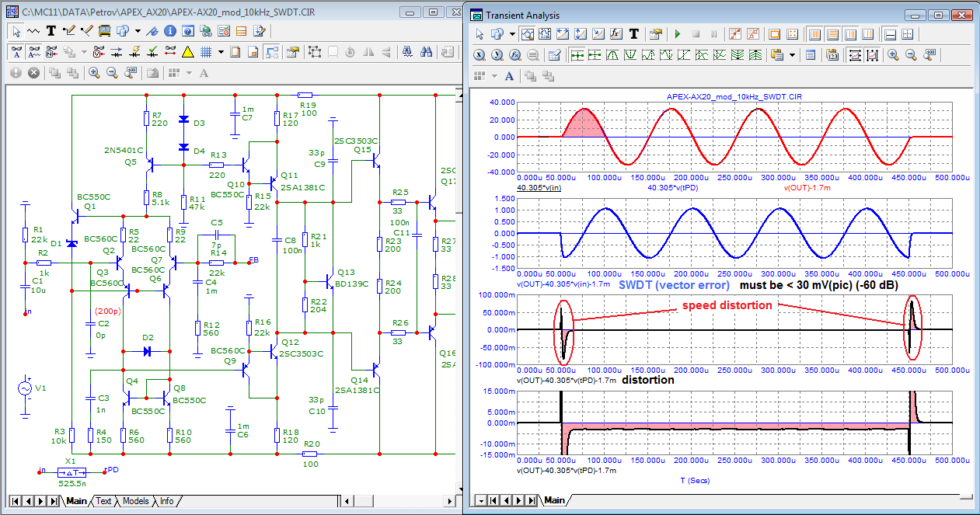Click the Stop analysis button
This screenshot has width=980, height=515.
696,34
